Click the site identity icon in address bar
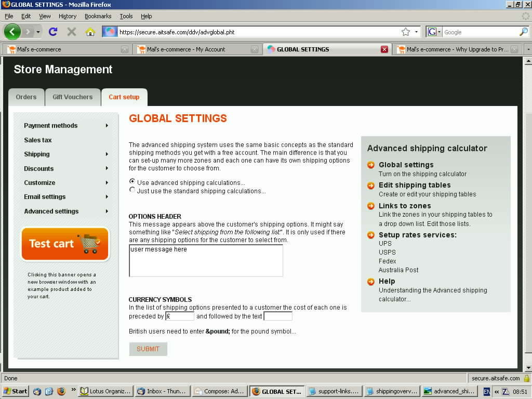 click(110, 32)
